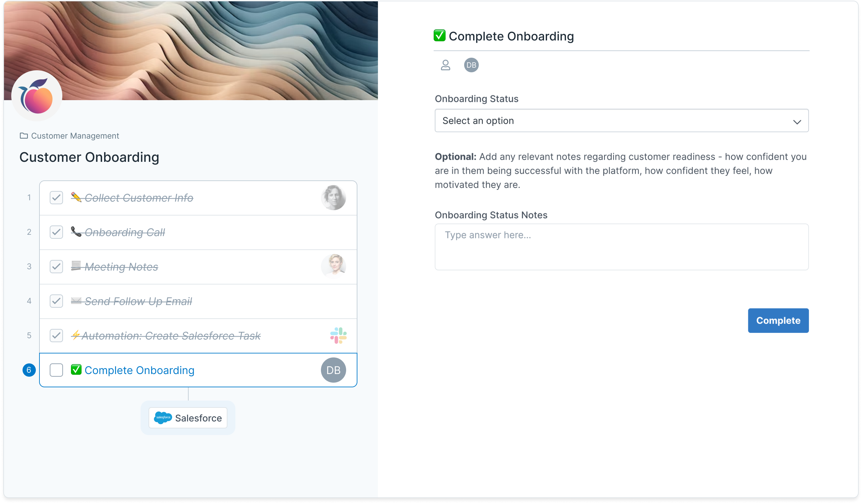Click step number 1 in task list

click(x=29, y=198)
